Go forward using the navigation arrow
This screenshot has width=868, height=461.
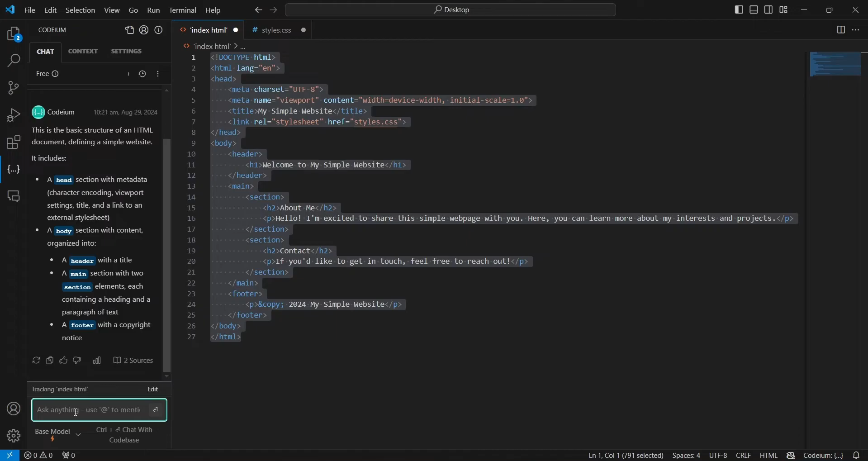(x=274, y=10)
